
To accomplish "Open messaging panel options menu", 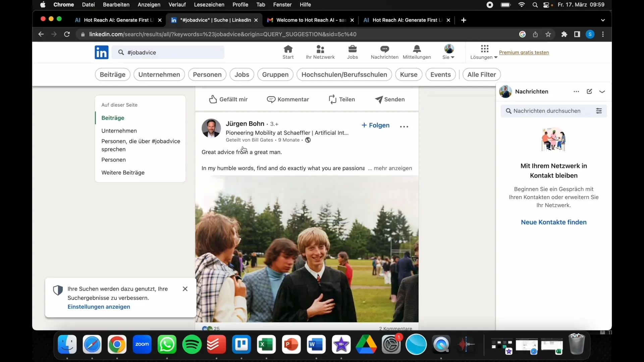I will point(576,92).
